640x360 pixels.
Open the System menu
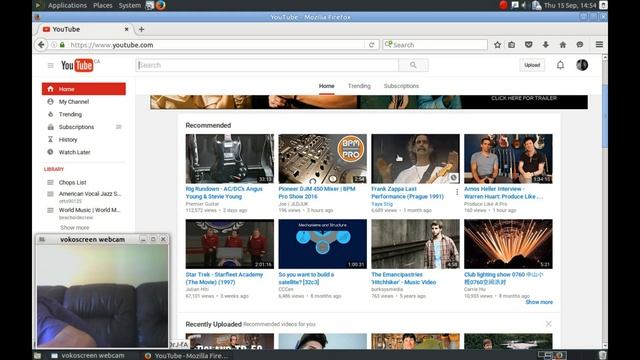[x=129, y=5]
